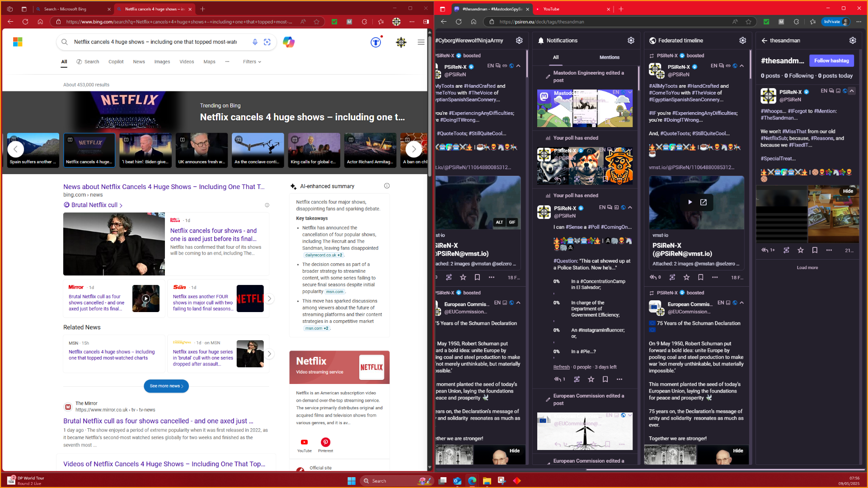Show previous trending stories carousel arrow

pyautogui.click(x=16, y=149)
